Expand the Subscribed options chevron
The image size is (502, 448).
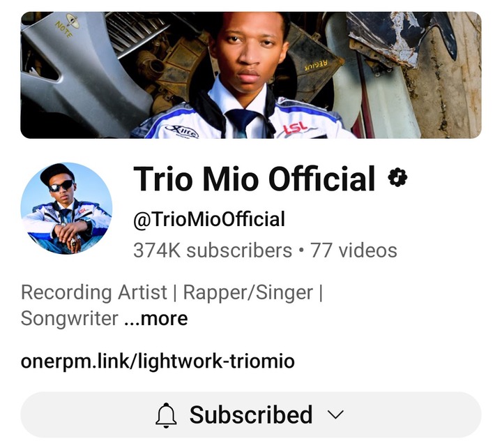click(x=336, y=415)
